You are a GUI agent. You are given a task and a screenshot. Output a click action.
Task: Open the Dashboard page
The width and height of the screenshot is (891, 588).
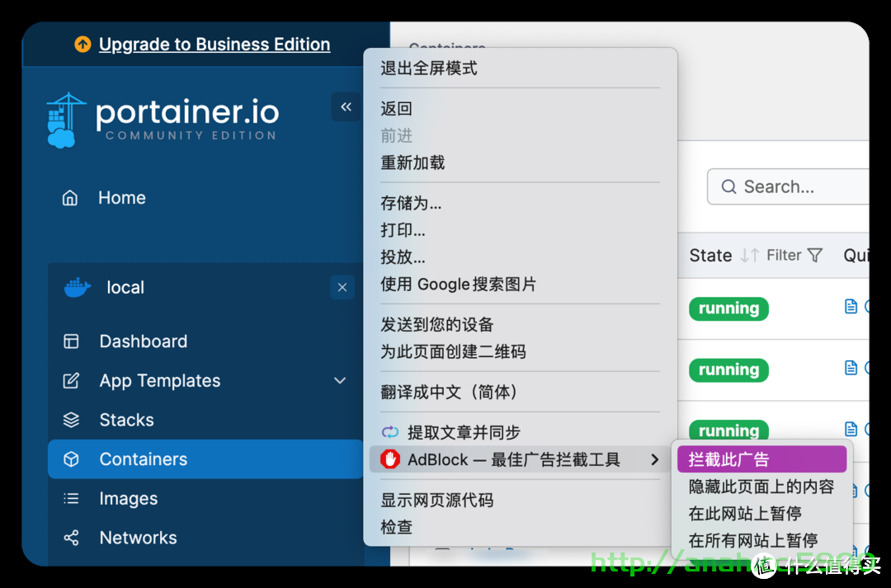(144, 341)
